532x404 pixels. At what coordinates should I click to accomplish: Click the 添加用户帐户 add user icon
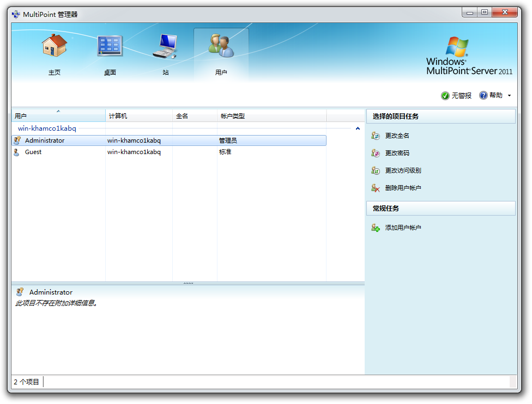coord(375,228)
